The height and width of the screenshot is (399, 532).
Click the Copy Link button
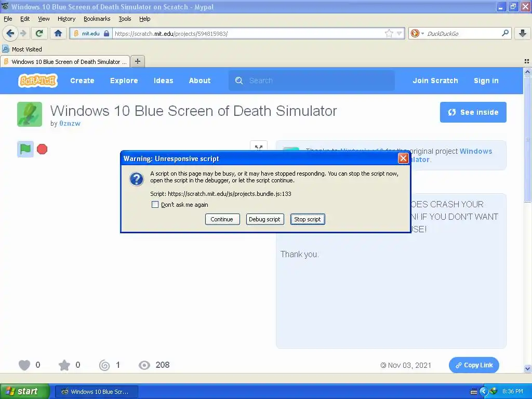point(474,365)
